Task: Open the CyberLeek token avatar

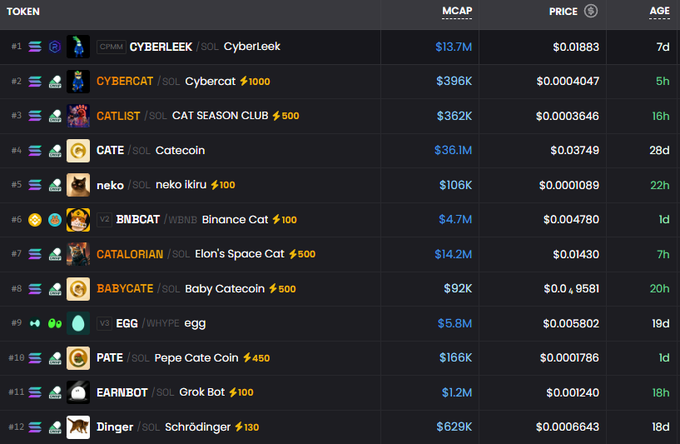Action: [x=78, y=47]
